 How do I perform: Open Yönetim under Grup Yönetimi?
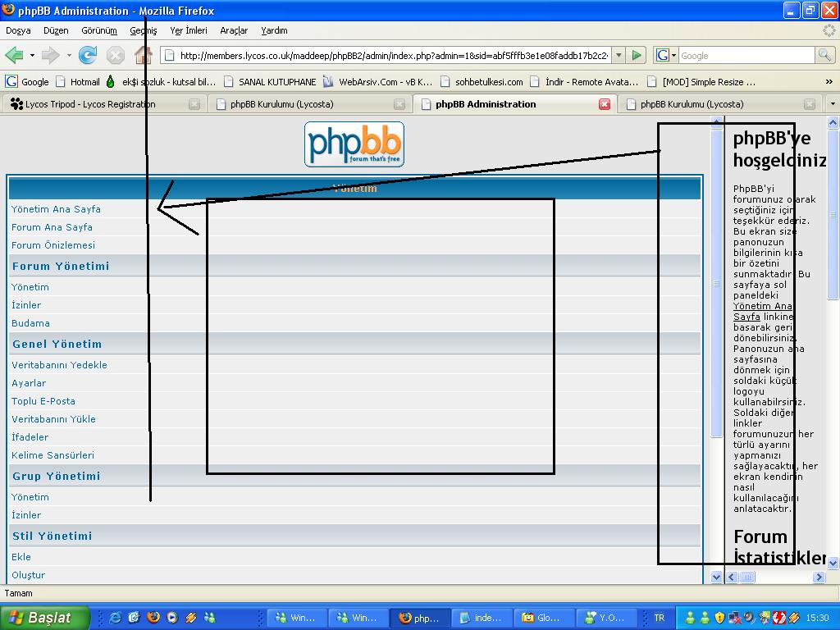pos(30,498)
